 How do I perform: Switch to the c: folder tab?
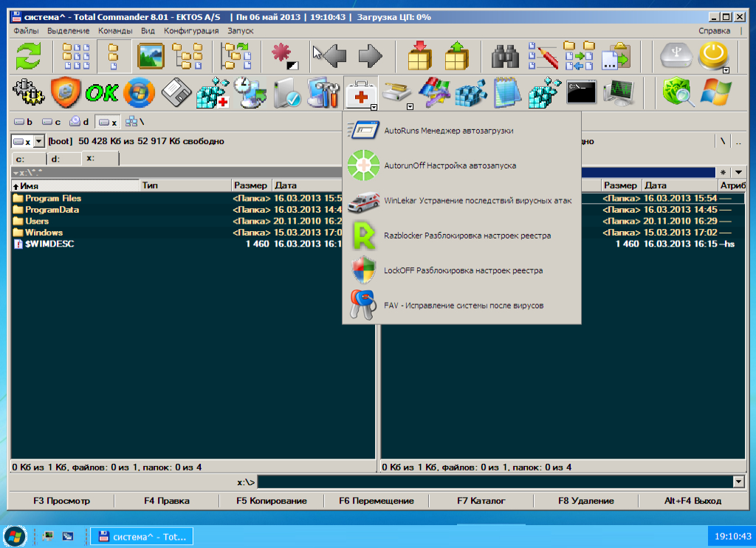click(29, 159)
